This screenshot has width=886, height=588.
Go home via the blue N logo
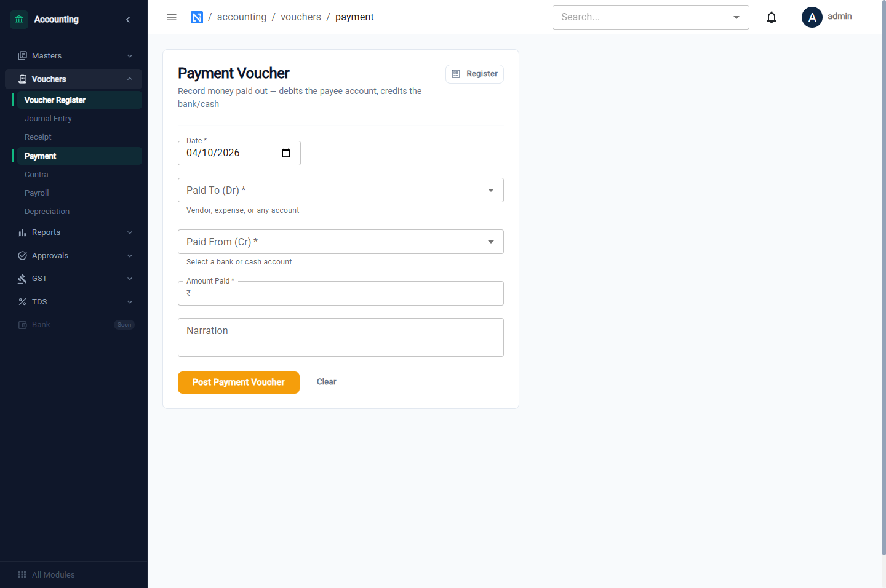[197, 17]
